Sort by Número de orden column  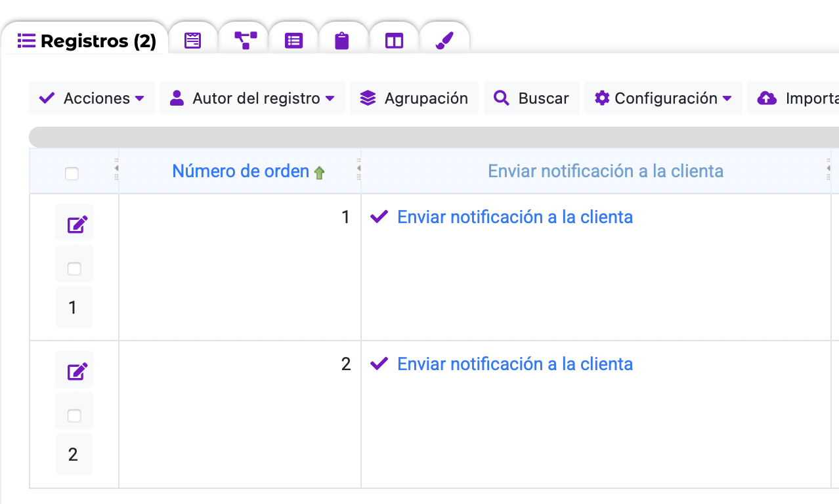pyautogui.click(x=240, y=171)
